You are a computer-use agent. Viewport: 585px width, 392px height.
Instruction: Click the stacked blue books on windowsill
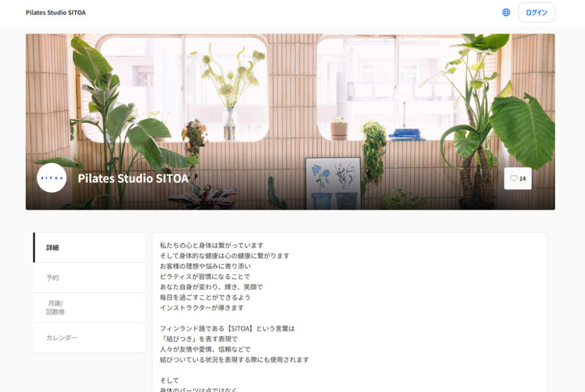(405, 135)
